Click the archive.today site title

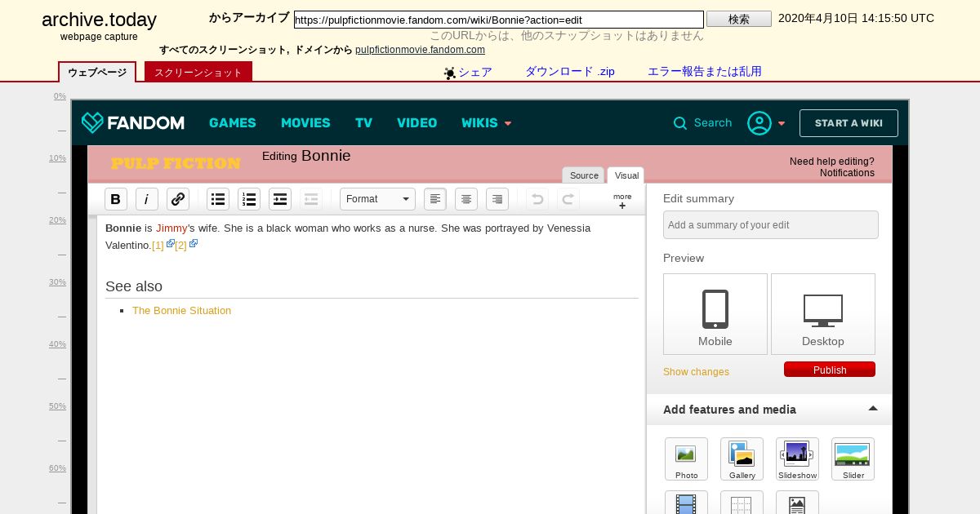pyautogui.click(x=99, y=20)
